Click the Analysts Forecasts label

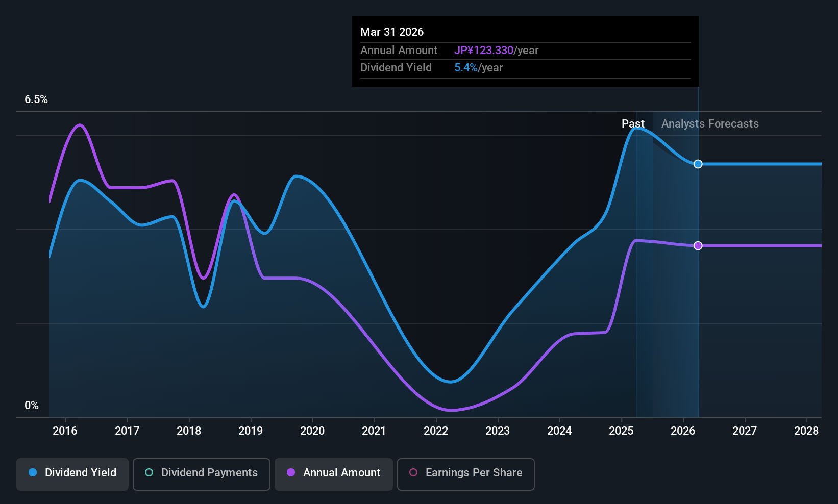pos(710,123)
